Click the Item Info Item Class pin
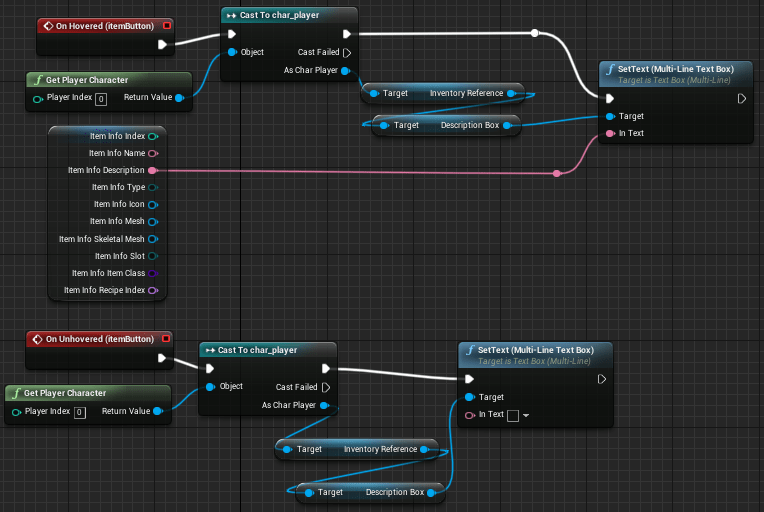This screenshot has width=764, height=512. [152, 273]
